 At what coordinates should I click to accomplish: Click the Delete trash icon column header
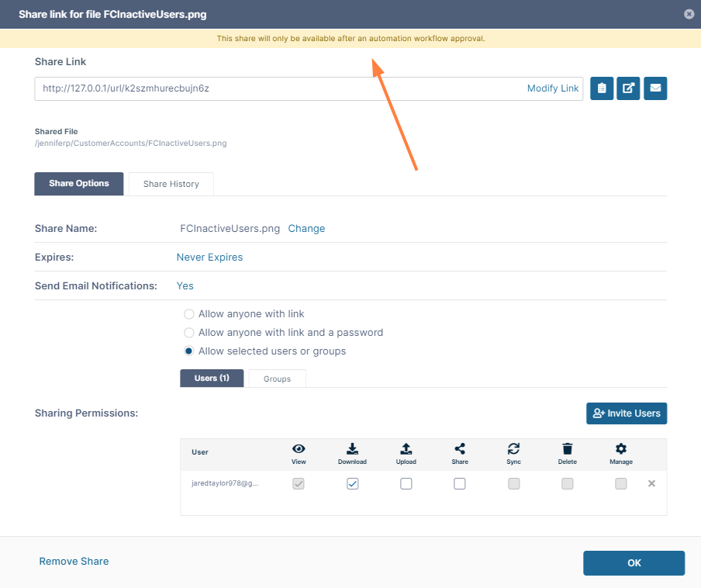(567, 449)
